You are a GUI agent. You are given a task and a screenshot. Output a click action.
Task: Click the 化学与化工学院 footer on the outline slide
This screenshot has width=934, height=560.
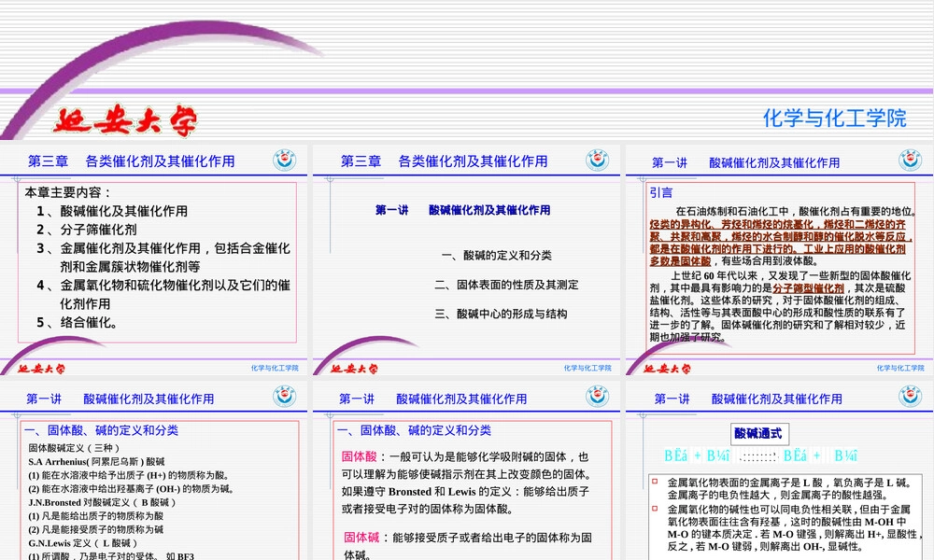[587, 369]
